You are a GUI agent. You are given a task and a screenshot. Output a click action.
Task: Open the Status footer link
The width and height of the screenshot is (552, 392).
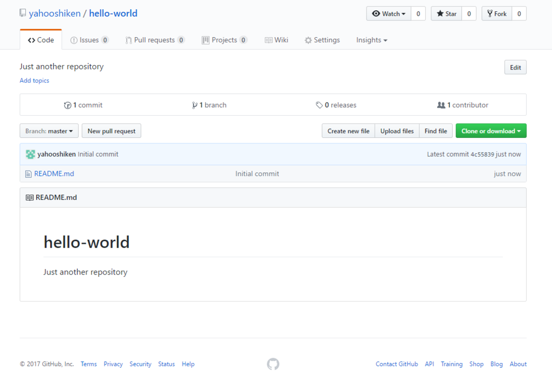click(x=166, y=364)
